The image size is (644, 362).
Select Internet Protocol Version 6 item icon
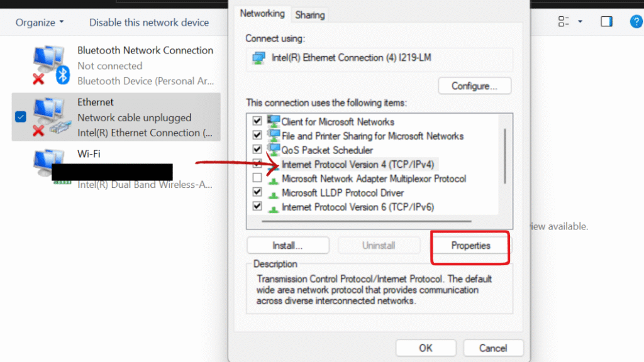pos(273,207)
